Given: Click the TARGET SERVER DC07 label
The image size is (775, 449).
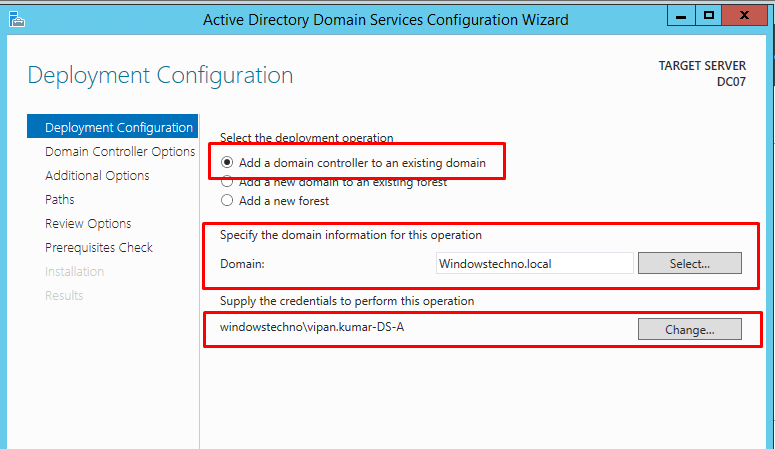Looking at the screenshot, I should pyautogui.click(x=702, y=74).
